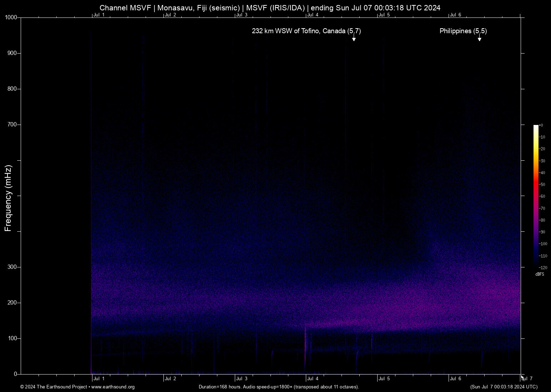Click the '+0' color scale value
Image resolution: width=551 pixels, height=392 pixels.
click(541, 125)
